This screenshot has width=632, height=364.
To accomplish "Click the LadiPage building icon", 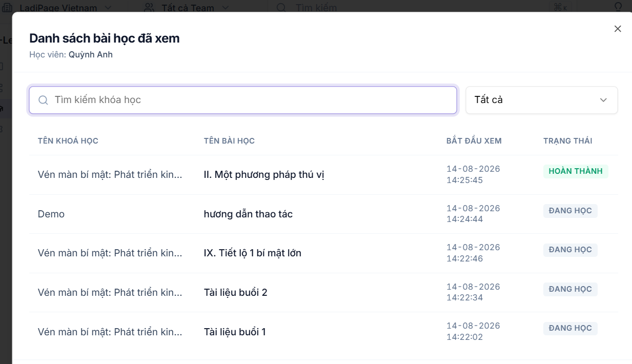I will (x=6, y=8).
